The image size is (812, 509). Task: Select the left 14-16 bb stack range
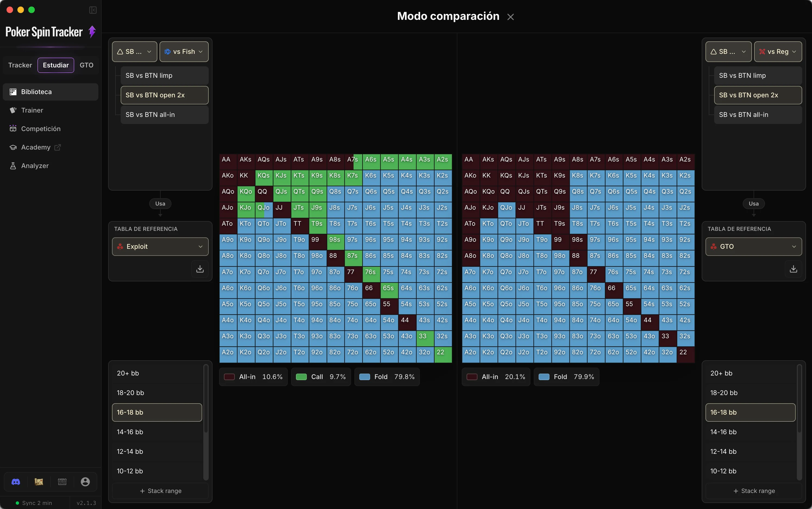(x=157, y=432)
